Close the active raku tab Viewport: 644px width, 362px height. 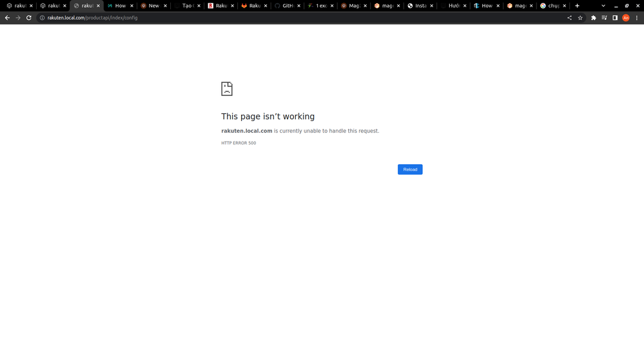pos(98,6)
